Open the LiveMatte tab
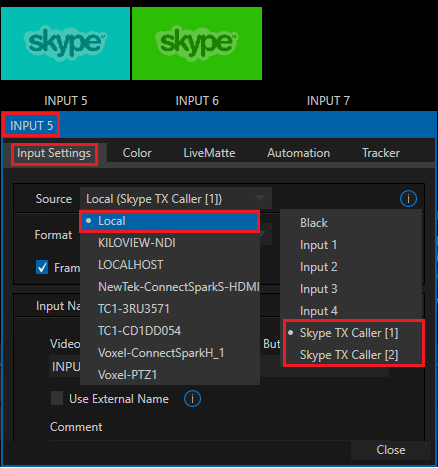 tap(209, 153)
